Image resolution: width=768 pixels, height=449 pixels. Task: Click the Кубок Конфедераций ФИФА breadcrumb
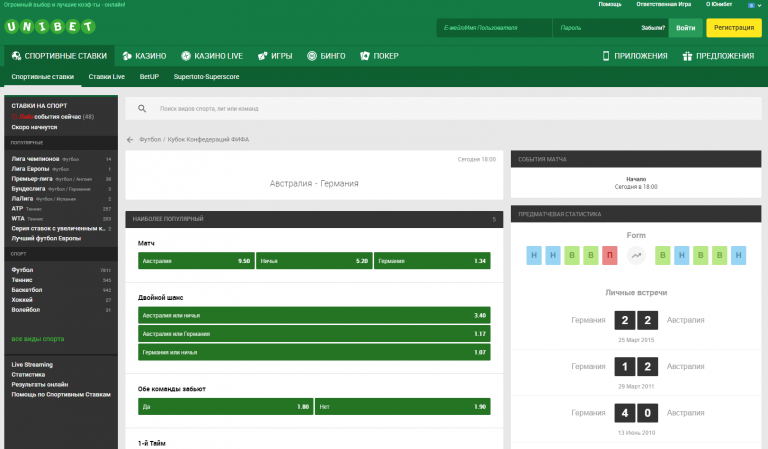[x=208, y=140]
